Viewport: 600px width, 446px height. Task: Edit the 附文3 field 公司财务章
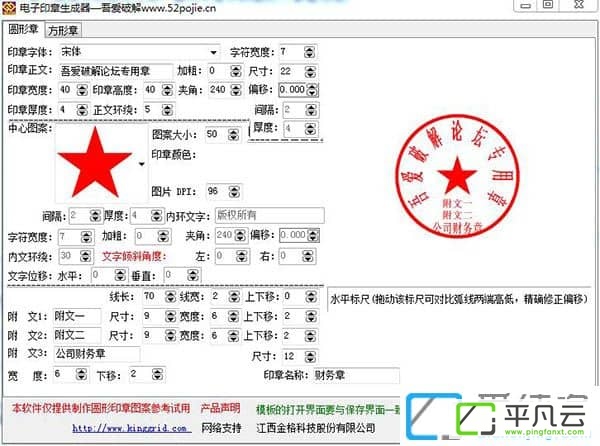97,354
